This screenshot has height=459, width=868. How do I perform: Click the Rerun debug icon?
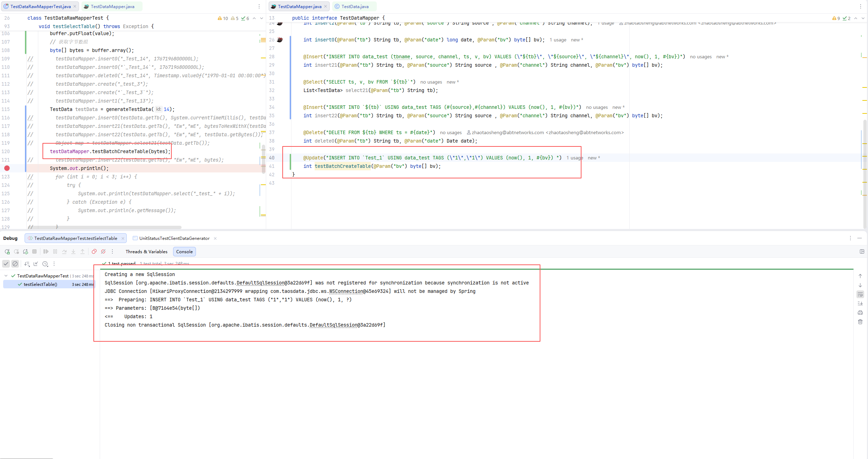tap(7, 251)
